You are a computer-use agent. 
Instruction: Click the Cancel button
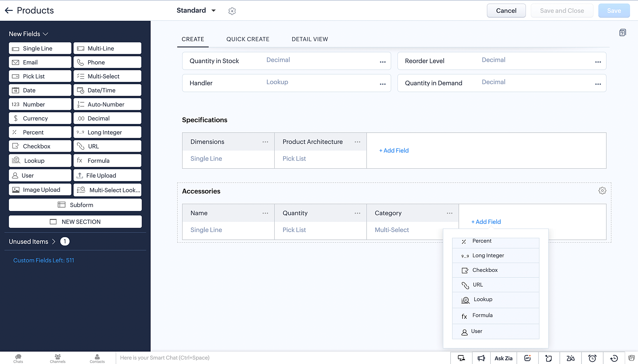(506, 11)
